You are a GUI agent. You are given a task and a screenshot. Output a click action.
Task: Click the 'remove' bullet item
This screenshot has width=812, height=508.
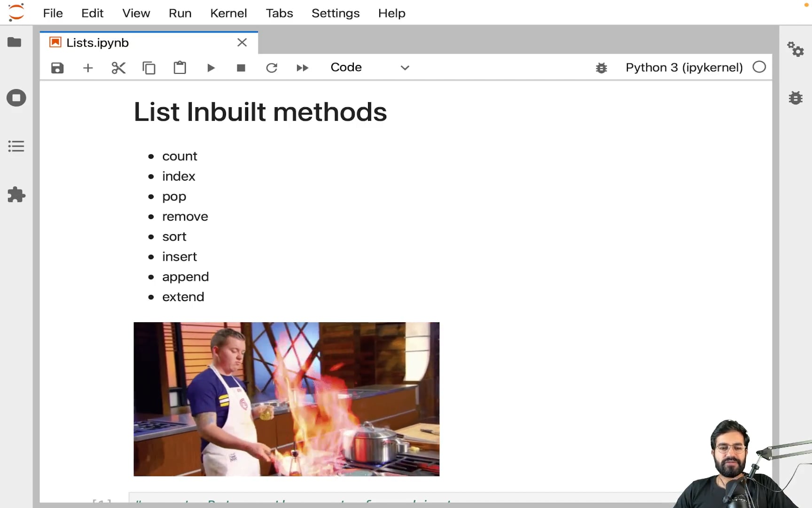[x=185, y=216]
